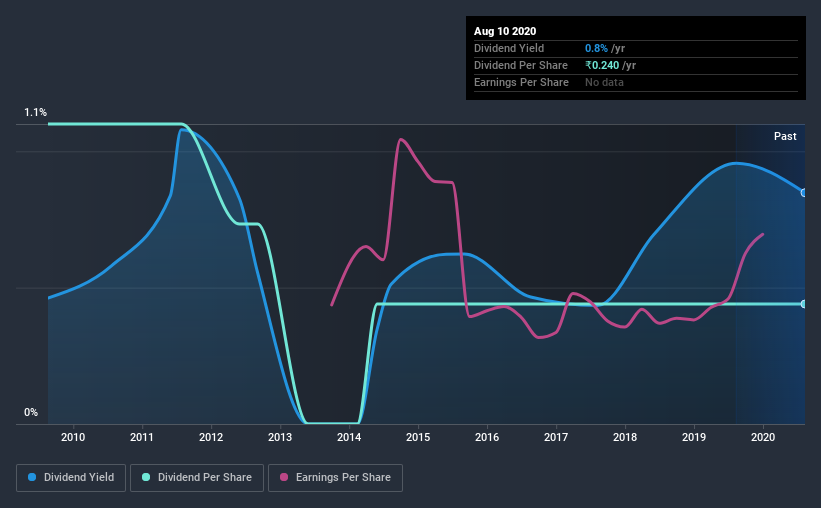Click the 2011 x-axis label
Image resolution: width=821 pixels, height=508 pixels.
(142, 437)
